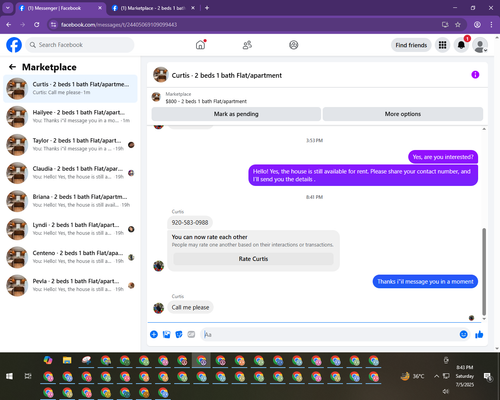Click the address bar URL
The image size is (500, 400).
pyautogui.click(x=119, y=25)
